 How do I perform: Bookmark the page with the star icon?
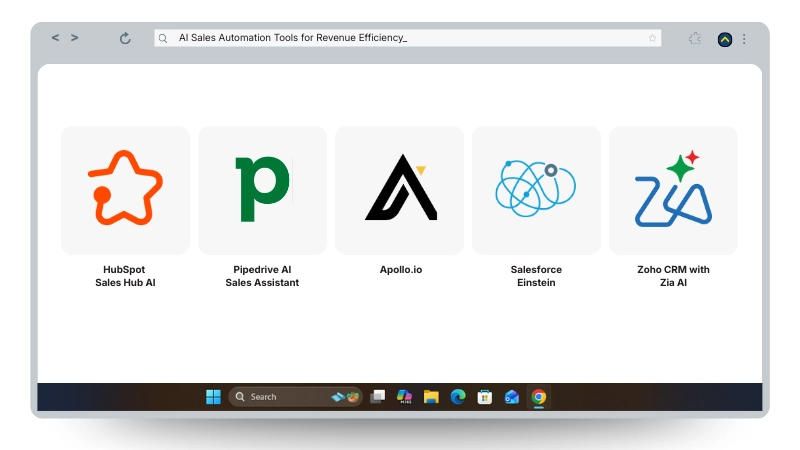652,38
